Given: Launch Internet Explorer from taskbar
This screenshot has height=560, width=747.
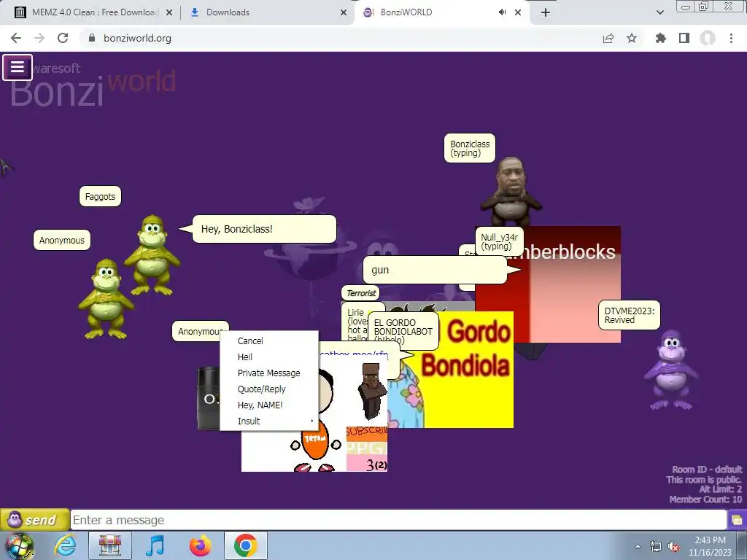Looking at the screenshot, I should (x=65, y=545).
